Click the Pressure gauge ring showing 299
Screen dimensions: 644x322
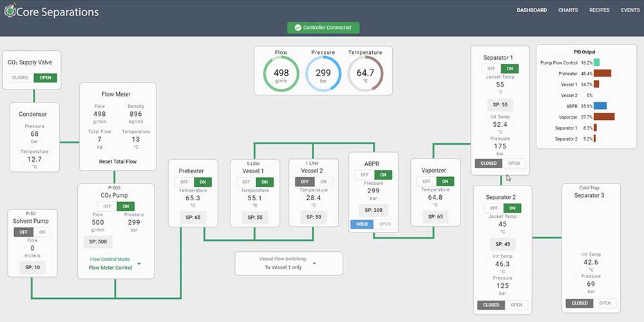[323, 73]
